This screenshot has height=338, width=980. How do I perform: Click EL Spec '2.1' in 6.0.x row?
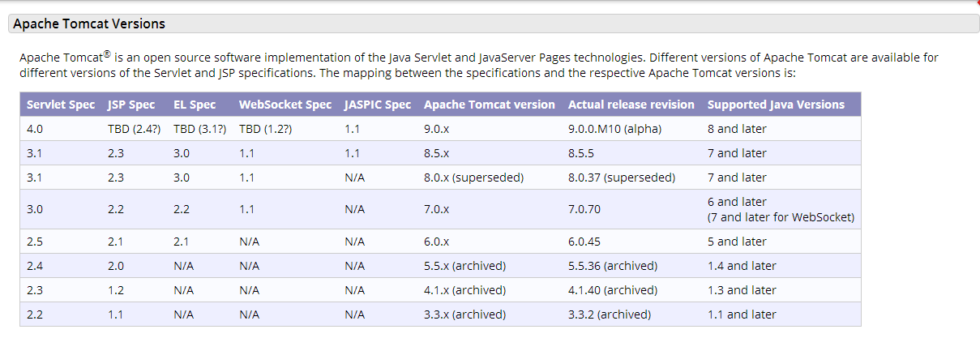point(182,242)
